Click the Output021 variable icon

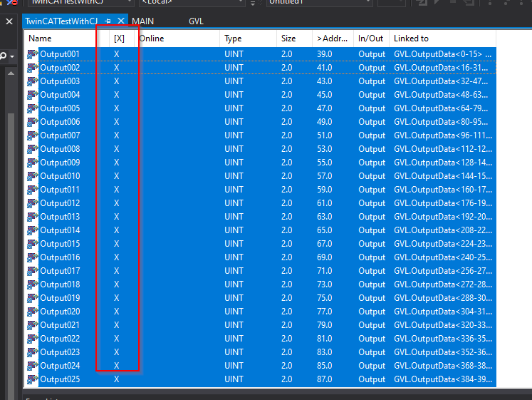tap(33, 325)
